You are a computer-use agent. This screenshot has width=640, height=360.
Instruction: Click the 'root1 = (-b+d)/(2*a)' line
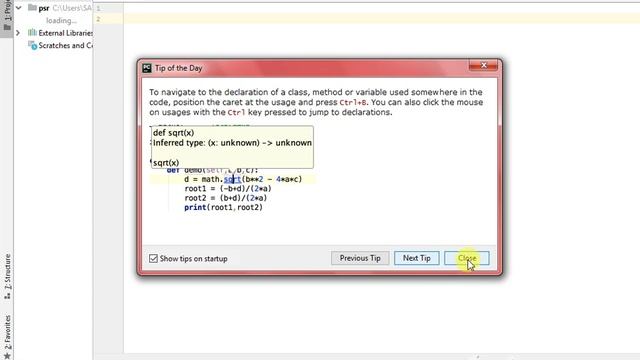[x=228, y=189]
